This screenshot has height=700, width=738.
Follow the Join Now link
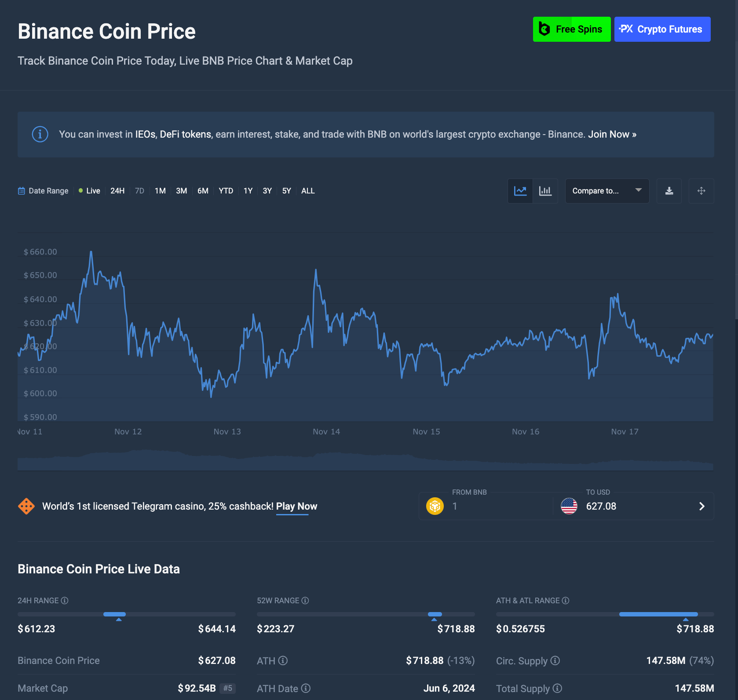point(612,134)
